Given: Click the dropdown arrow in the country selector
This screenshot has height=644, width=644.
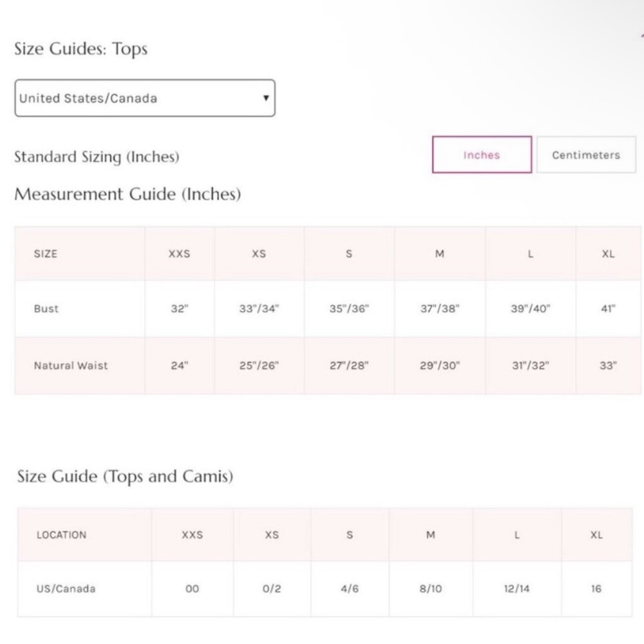Looking at the screenshot, I should click(266, 98).
